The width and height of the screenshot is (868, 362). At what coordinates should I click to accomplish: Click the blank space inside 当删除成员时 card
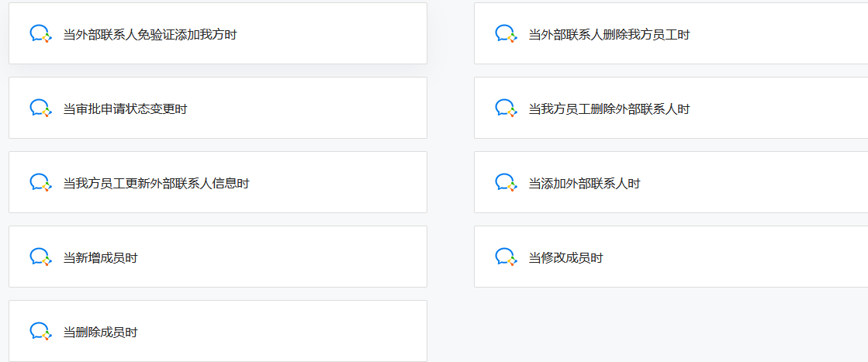point(282,331)
